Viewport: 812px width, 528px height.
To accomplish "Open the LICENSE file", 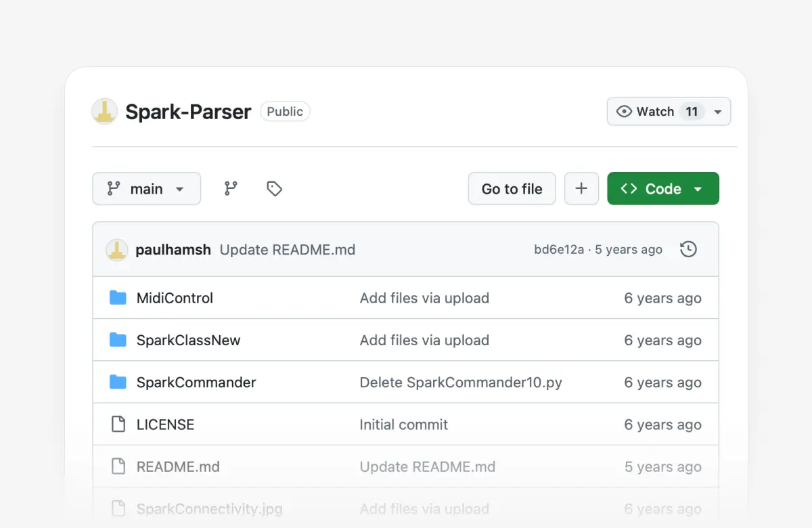I will [x=165, y=424].
